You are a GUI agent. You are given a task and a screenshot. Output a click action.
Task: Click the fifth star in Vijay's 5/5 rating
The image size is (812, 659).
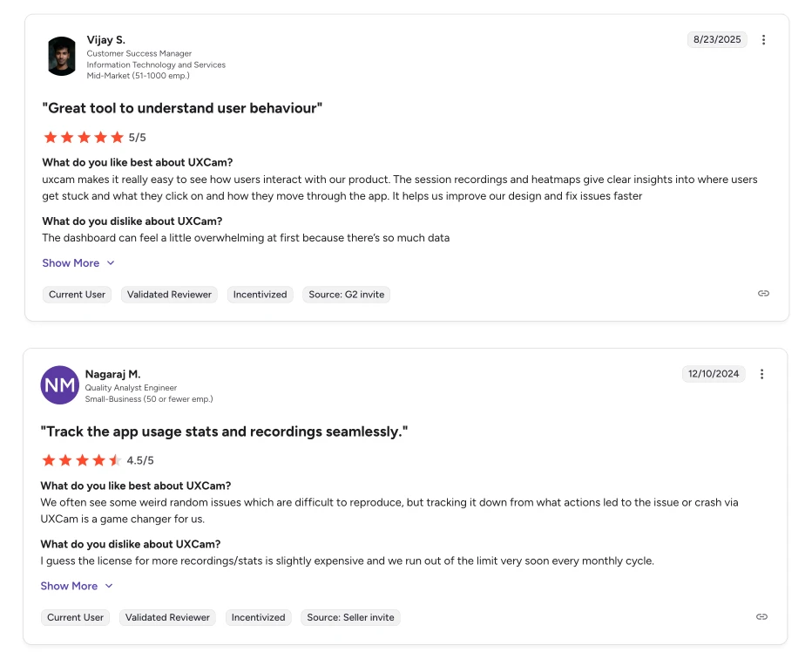118,137
